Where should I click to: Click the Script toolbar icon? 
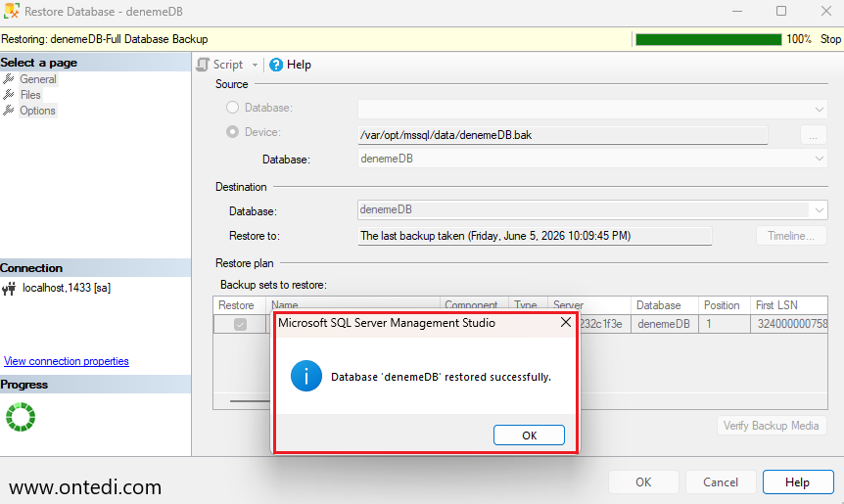[203, 65]
